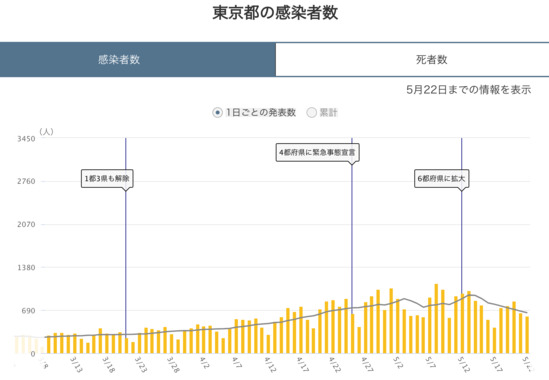
Task: Click the 3/13 date label on x-axis
Action: pyautogui.click(x=76, y=365)
